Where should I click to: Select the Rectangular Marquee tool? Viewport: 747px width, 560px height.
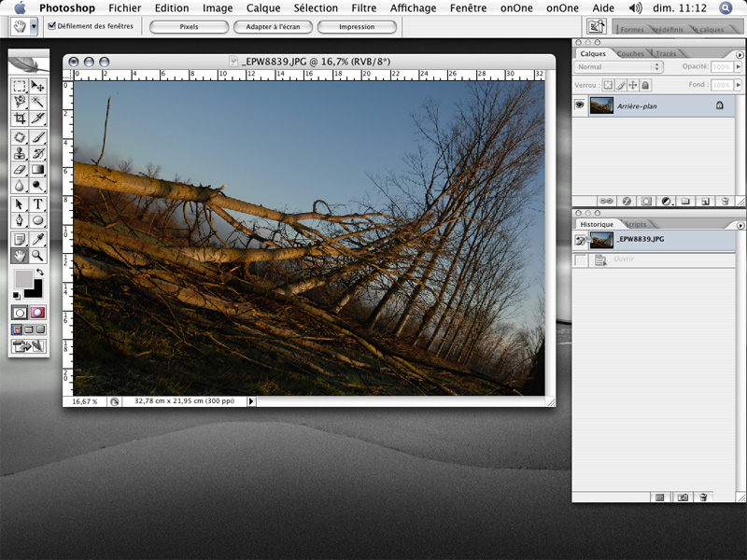[x=20, y=86]
